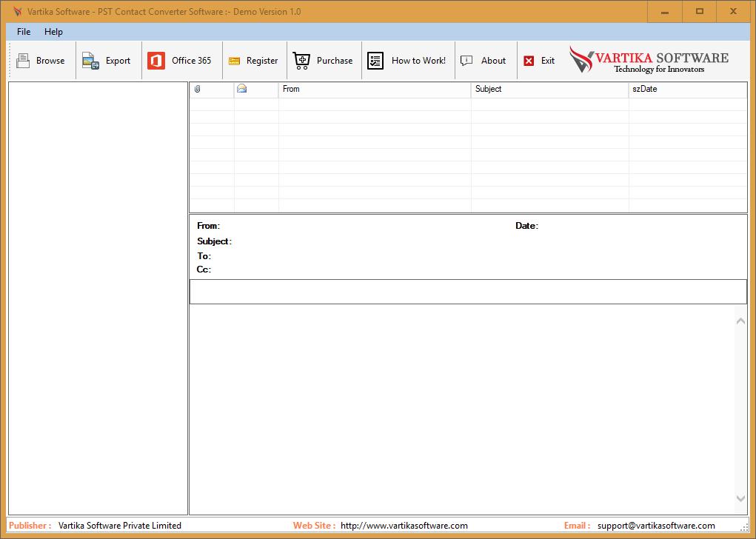Visit the vartikasoftware.com website link
The height and width of the screenshot is (539, 756).
pyautogui.click(x=404, y=526)
